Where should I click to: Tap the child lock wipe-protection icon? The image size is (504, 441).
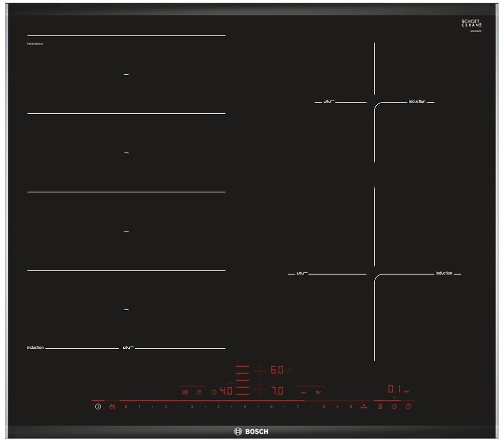coord(112,406)
